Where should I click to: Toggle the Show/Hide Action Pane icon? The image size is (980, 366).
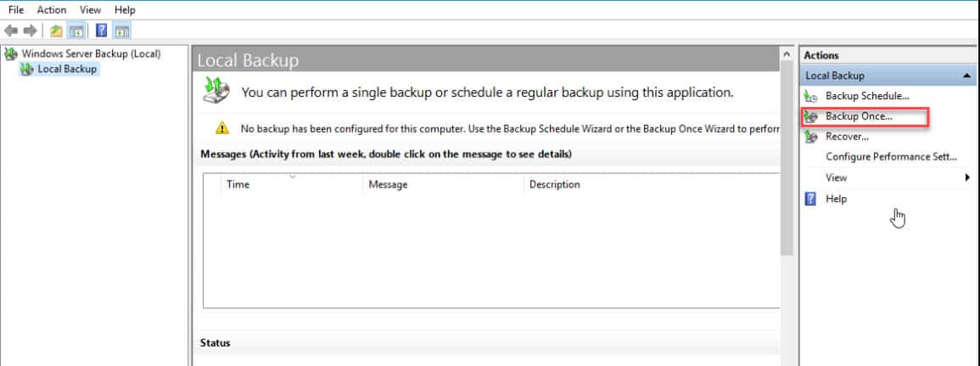coord(122,30)
